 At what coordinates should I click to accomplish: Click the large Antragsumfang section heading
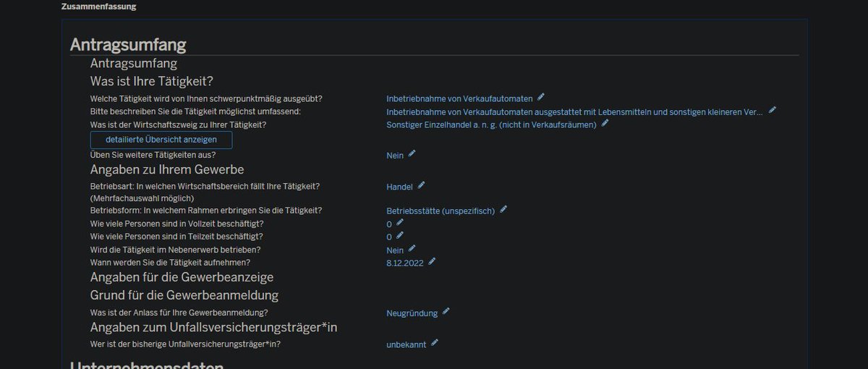(128, 45)
